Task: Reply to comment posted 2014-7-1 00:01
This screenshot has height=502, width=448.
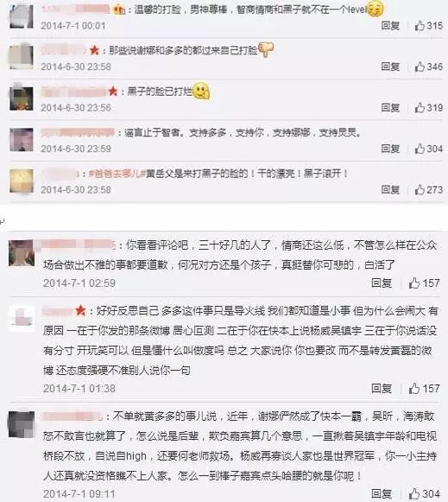Action: [390, 26]
